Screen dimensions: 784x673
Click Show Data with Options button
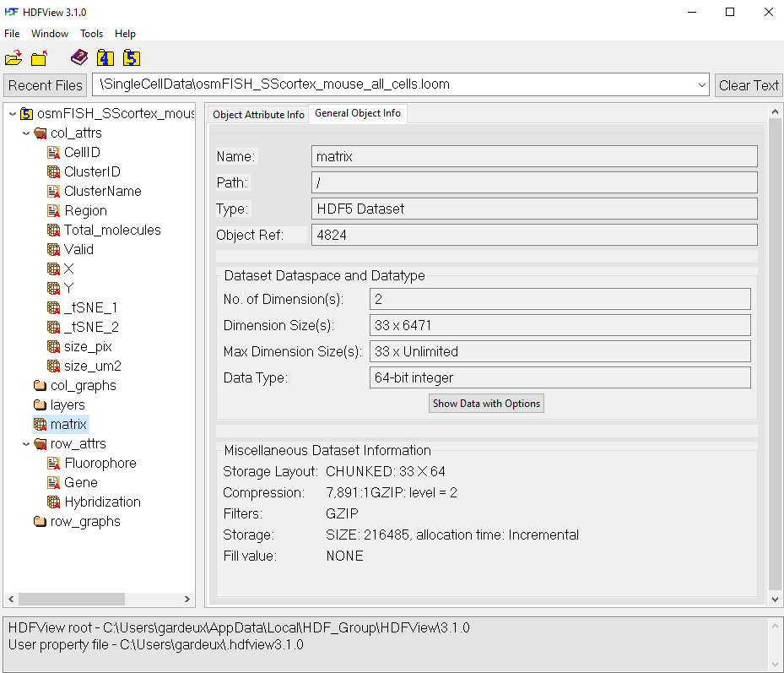[x=486, y=404]
